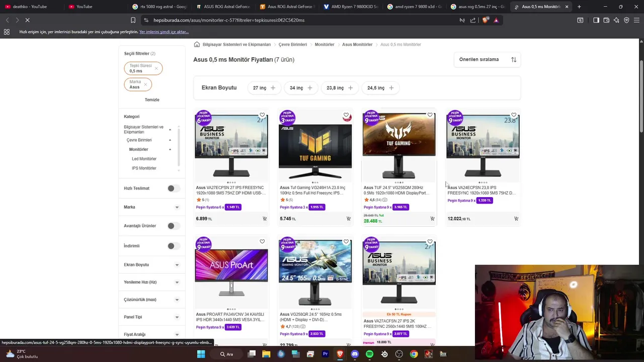Expand the Fiyat Aralığı filter
Screen dimensions: 644x362
click(177, 335)
